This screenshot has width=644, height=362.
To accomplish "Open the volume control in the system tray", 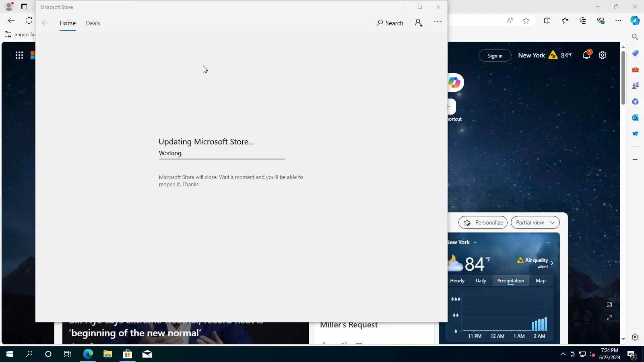I will coord(592,354).
